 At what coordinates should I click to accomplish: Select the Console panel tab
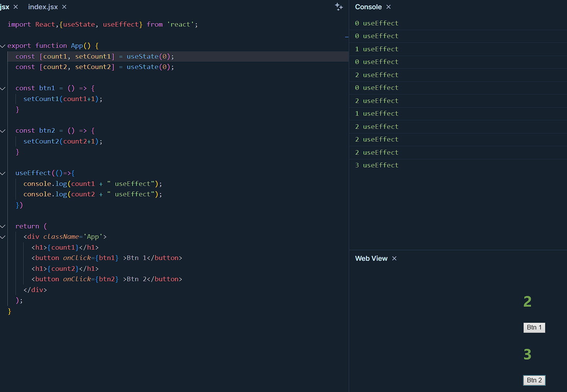click(368, 7)
